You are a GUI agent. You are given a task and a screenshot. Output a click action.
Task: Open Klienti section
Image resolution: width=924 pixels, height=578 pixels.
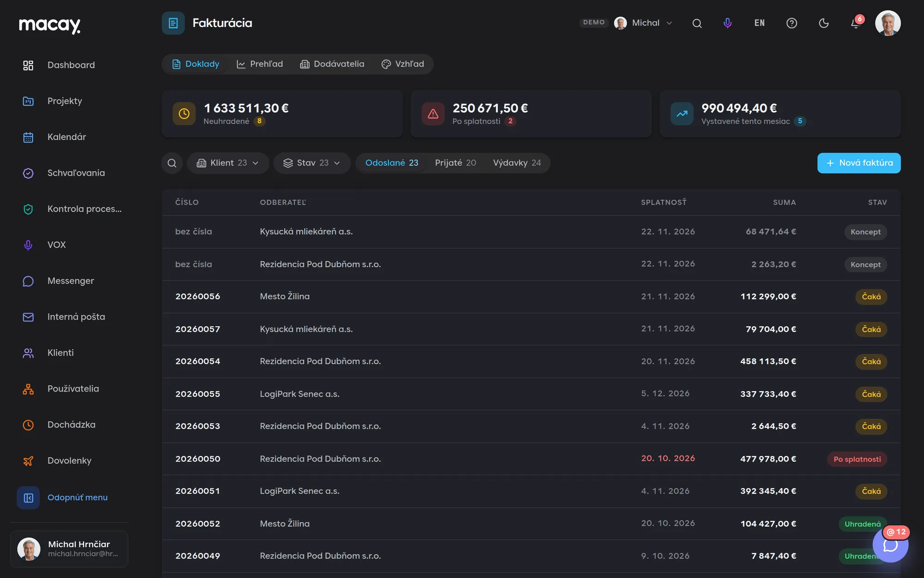(x=70, y=353)
